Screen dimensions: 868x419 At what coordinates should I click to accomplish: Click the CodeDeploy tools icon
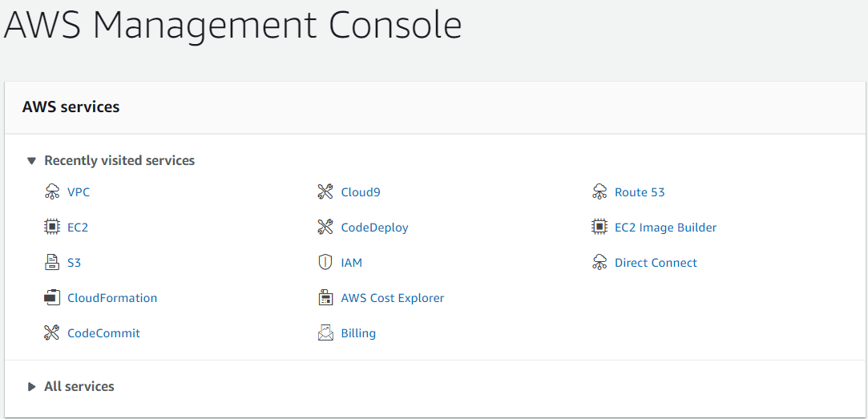[x=325, y=227]
